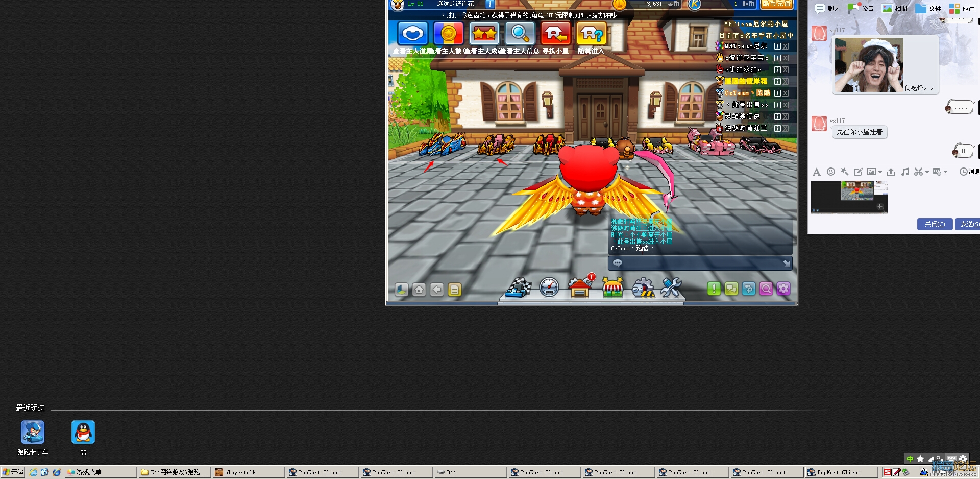Click the yellow-green chat bubbles button
The image size is (980, 479).
click(x=731, y=289)
